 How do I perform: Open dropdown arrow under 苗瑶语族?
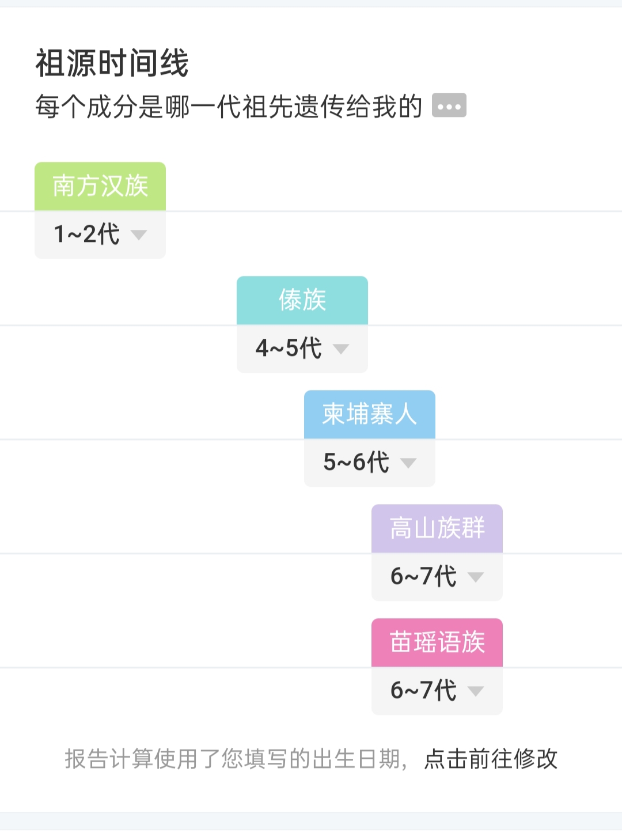[x=476, y=691]
